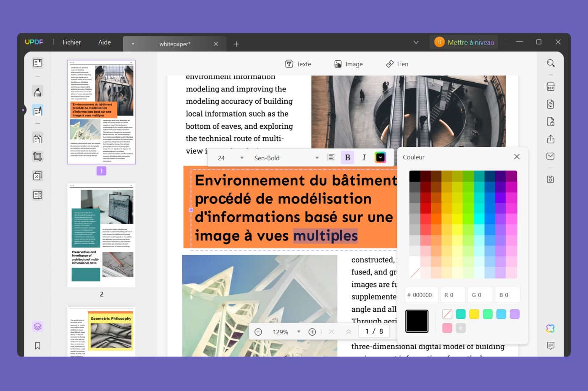Run OCR recognition from right sidebar

pyautogui.click(x=551, y=87)
